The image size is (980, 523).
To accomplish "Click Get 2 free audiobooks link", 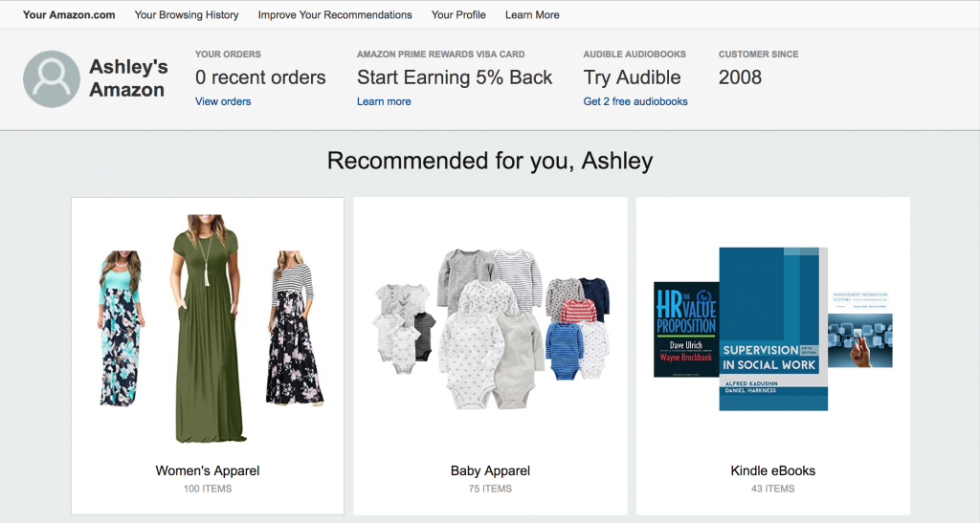I will tap(635, 101).
